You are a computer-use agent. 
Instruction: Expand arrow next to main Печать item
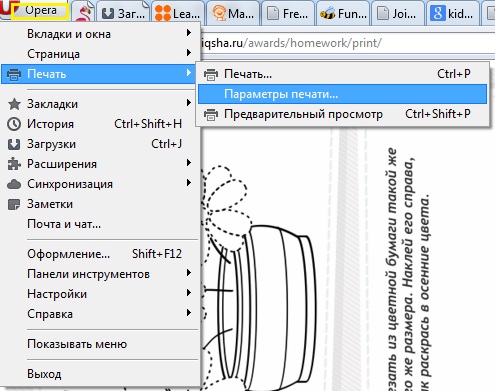[x=189, y=73]
